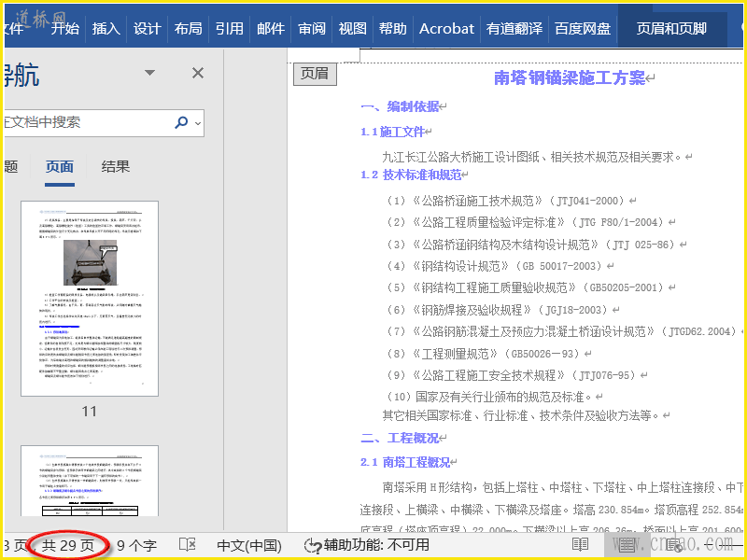The height and width of the screenshot is (560, 747).
Task: Open the Acrobat ribbon tab
Action: 447,29
